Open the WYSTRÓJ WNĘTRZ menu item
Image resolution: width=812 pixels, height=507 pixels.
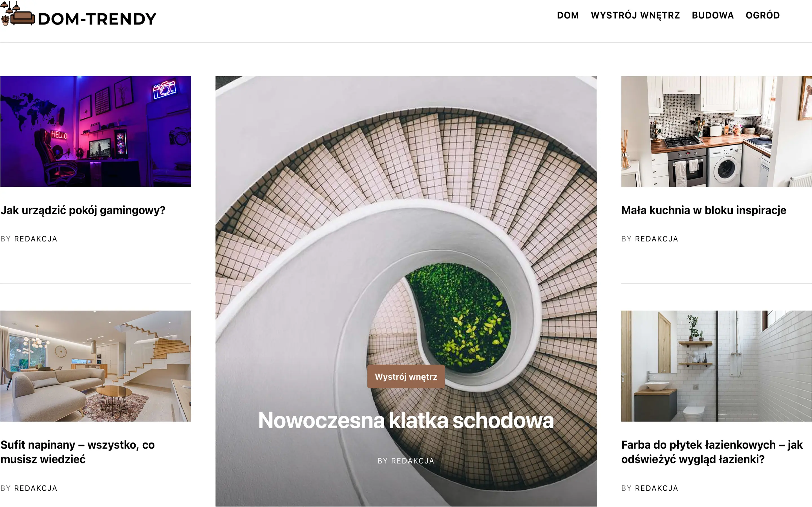[635, 15]
